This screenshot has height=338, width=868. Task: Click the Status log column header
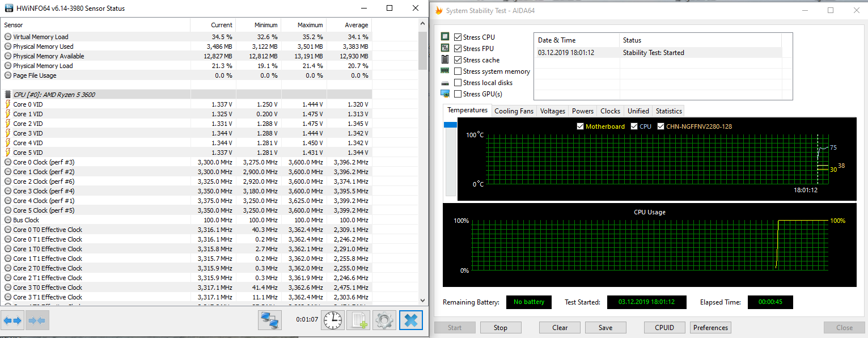pyautogui.click(x=700, y=40)
